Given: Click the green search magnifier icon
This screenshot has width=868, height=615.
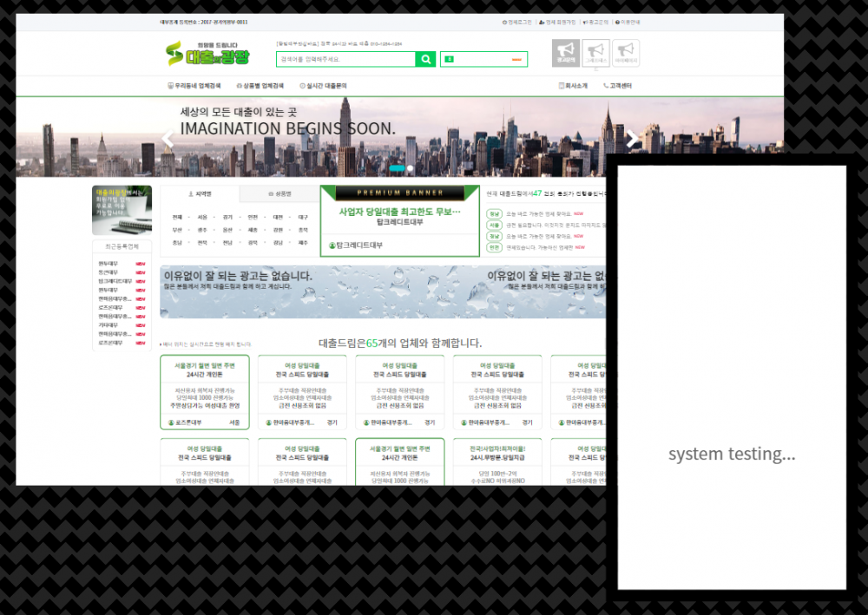Looking at the screenshot, I should pos(424,59).
